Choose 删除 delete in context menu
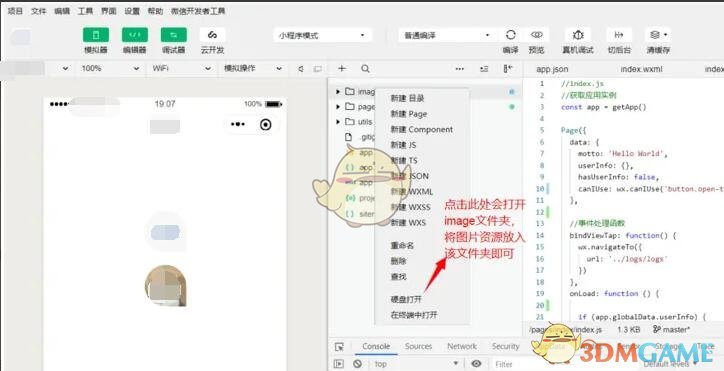 [398, 261]
